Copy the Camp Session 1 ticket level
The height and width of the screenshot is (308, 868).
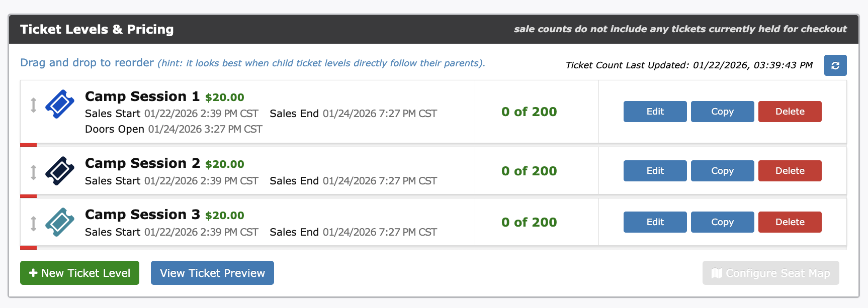(x=722, y=112)
